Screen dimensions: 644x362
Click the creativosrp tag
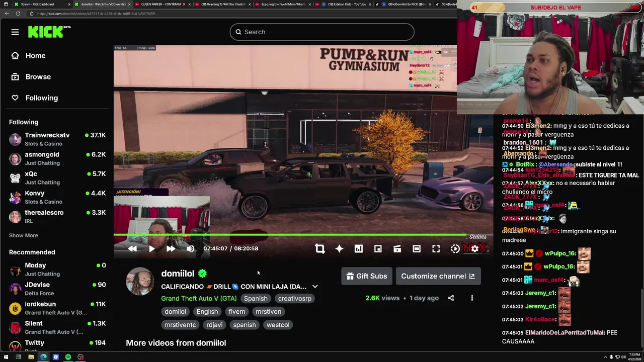295,299
